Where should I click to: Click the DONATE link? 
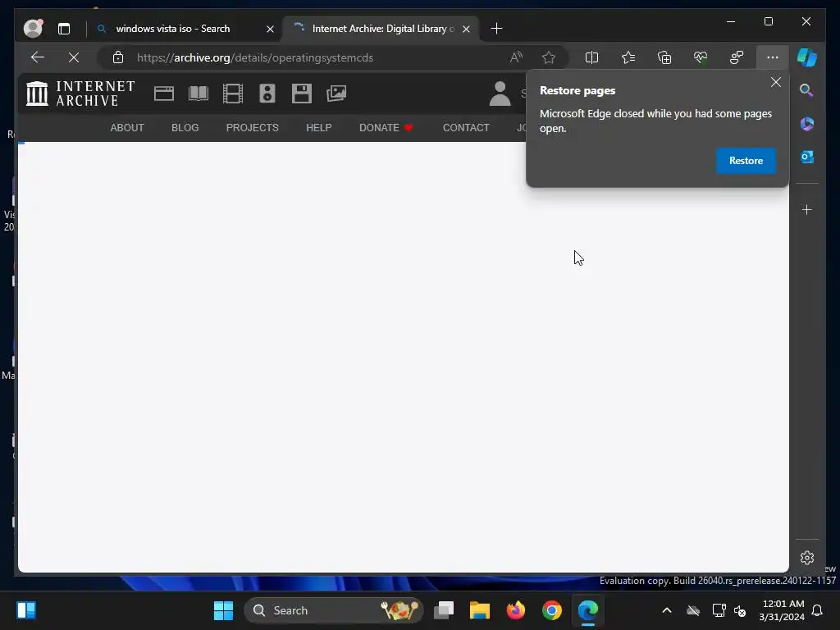click(x=386, y=127)
